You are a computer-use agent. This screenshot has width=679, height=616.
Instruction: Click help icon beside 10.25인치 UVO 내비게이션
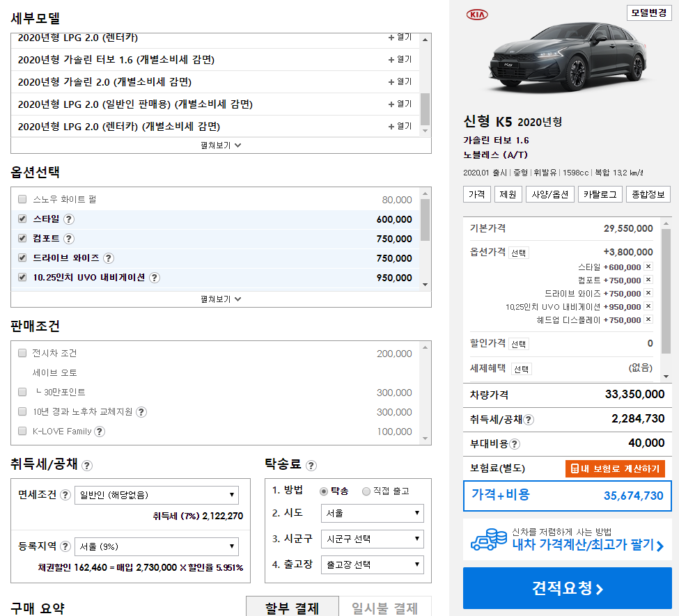coord(155,278)
